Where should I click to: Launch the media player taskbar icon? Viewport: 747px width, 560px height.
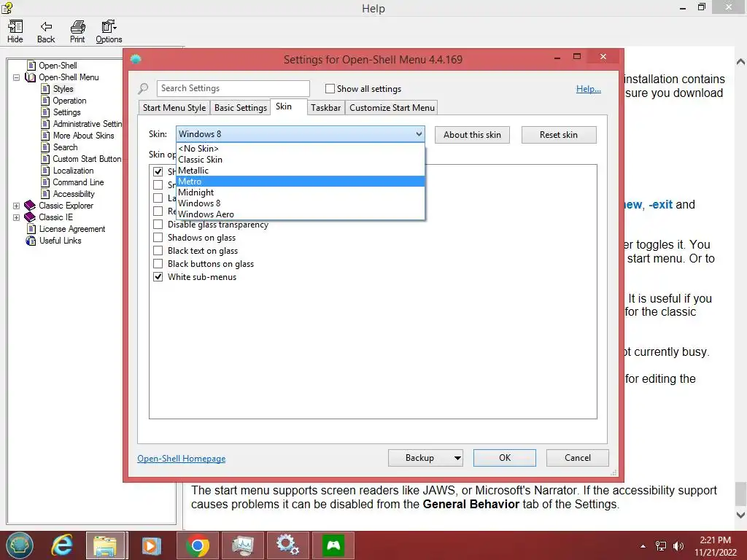click(151, 545)
